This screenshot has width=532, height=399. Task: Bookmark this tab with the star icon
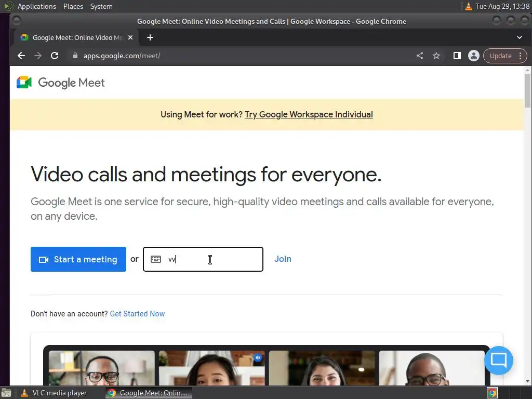436,56
